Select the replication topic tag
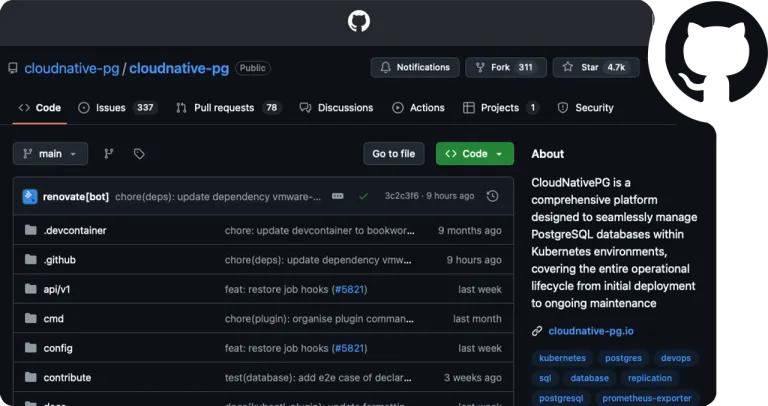 [649, 378]
